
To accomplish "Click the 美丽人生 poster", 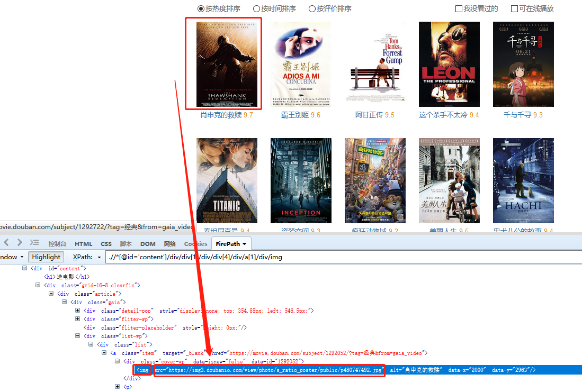I will point(449,180).
